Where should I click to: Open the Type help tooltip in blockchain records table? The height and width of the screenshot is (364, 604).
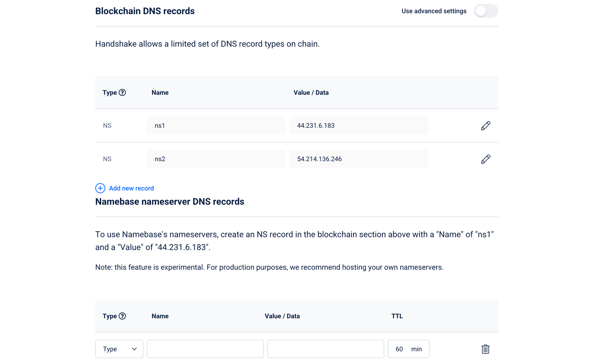123,92
